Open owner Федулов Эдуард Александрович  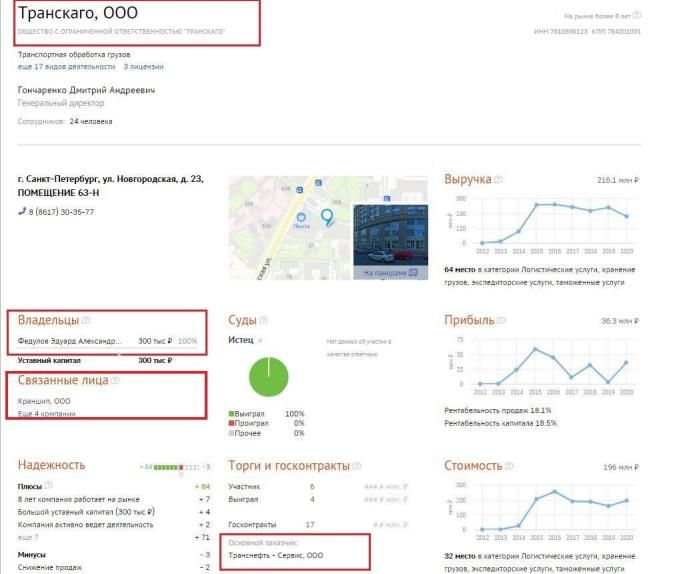pyautogui.click(x=69, y=341)
